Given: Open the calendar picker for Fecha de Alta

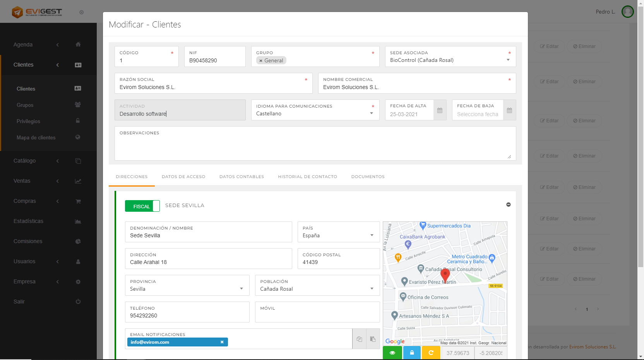Looking at the screenshot, I should coord(440,110).
